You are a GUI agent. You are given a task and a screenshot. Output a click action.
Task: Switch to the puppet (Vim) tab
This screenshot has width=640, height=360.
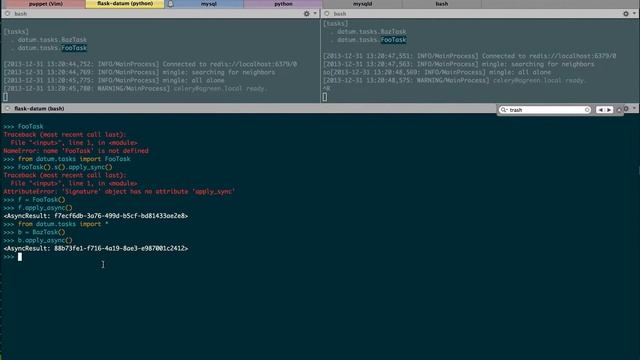click(x=46, y=4)
